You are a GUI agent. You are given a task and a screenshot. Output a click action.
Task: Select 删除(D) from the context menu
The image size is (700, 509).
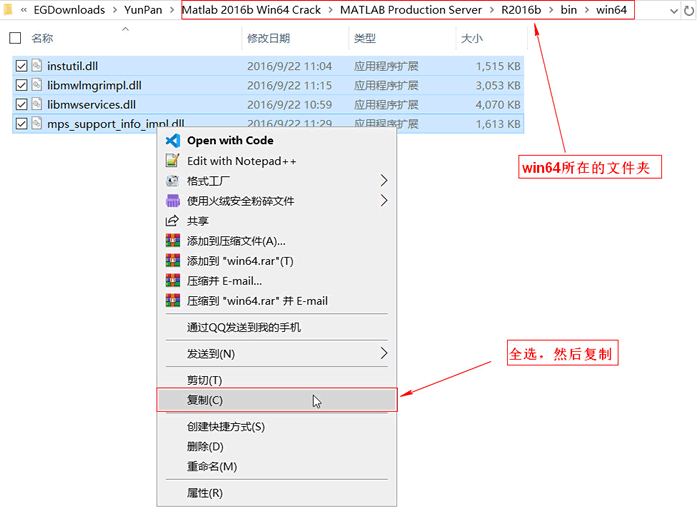coord(276,446)
